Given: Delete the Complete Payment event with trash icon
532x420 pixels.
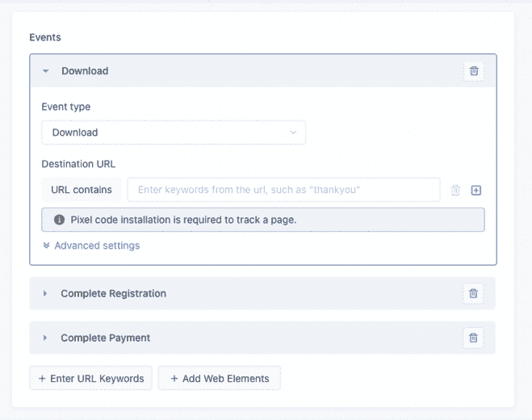Looking at the screenshot, I should (473, 338).
